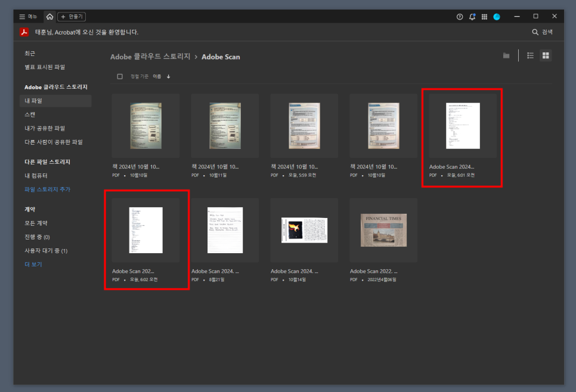Click the Adobe Scan breadcrumb

[221, 57]
